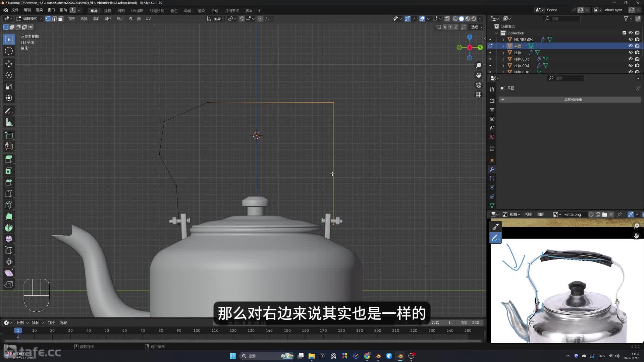Open the 编辑模式 mode dropdown
The image size is (644, 362).
[x=30, y=19]
